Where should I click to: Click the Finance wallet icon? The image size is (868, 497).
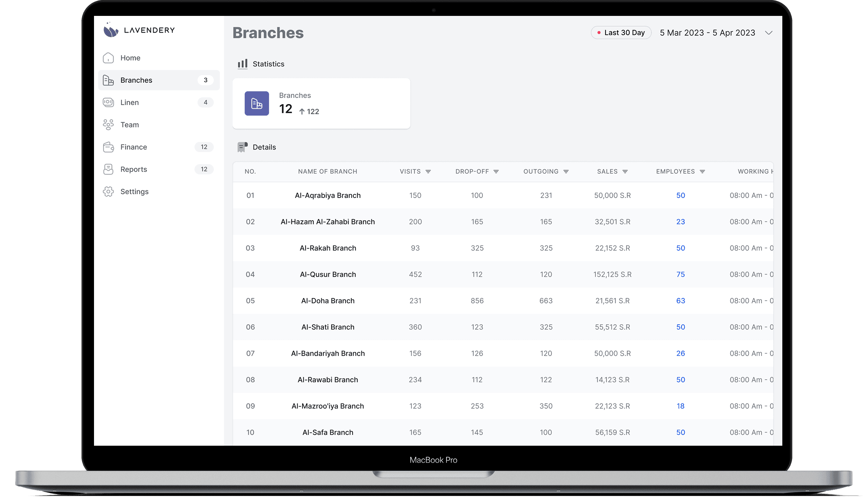click(x=108, y=147)
